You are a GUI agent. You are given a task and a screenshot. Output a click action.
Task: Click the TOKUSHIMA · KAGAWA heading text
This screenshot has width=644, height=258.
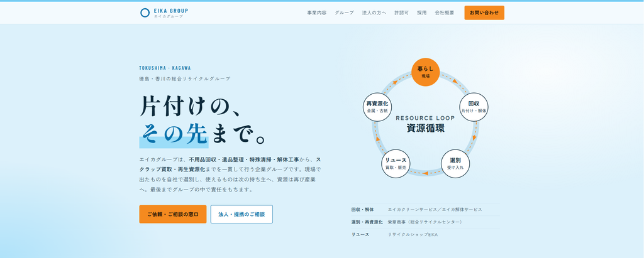tap(165, 68)
